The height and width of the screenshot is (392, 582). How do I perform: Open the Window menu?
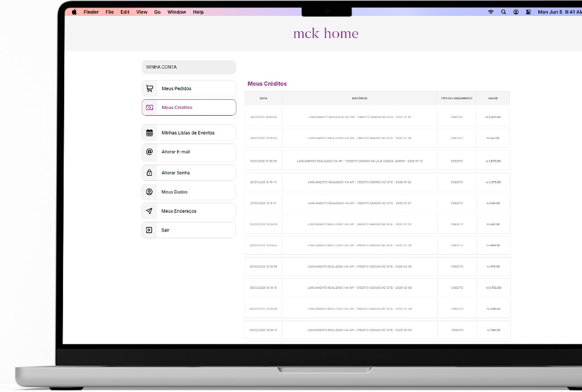point(176,12)
